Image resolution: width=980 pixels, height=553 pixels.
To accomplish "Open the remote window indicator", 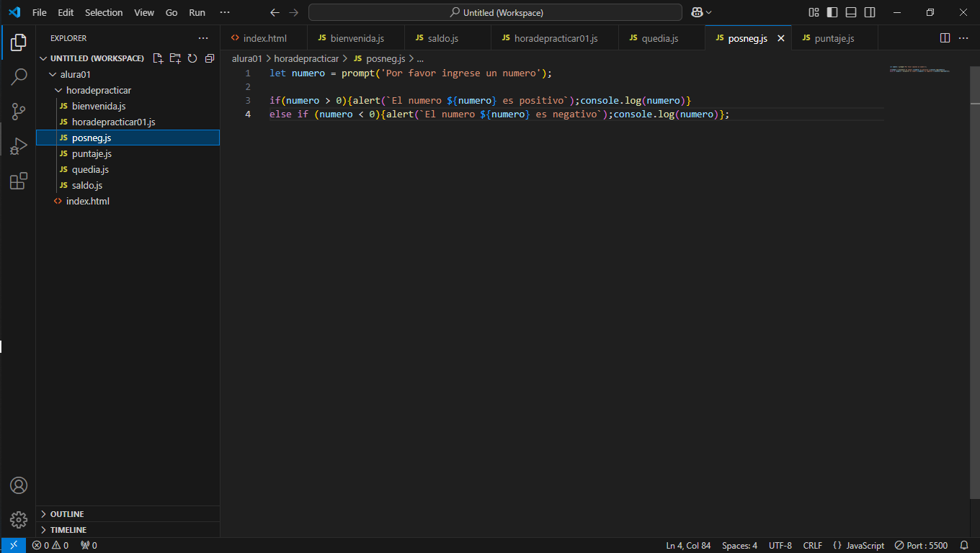I will pos(14,545).
